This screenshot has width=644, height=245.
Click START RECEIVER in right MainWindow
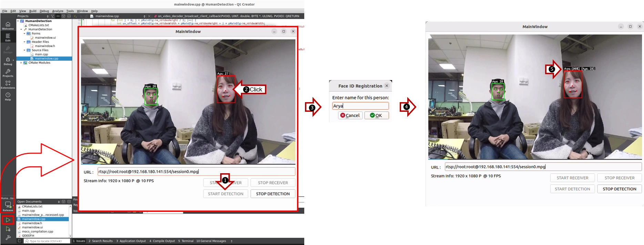point(572,178)
